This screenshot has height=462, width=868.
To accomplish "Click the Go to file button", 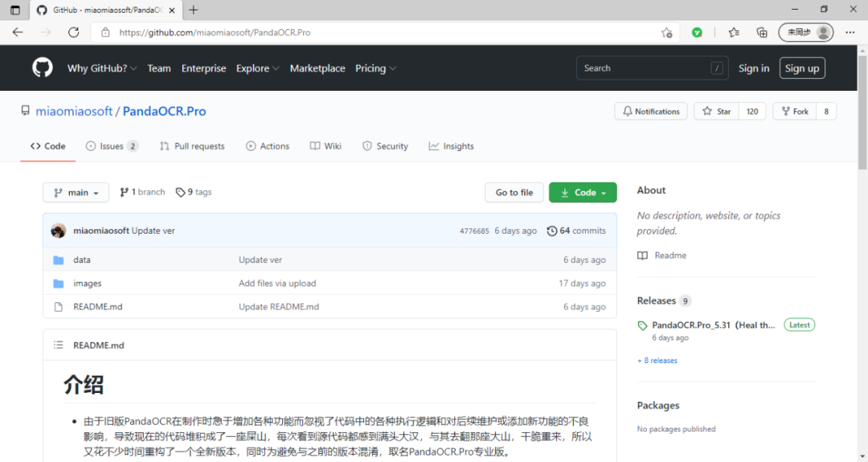I will 514,193.
